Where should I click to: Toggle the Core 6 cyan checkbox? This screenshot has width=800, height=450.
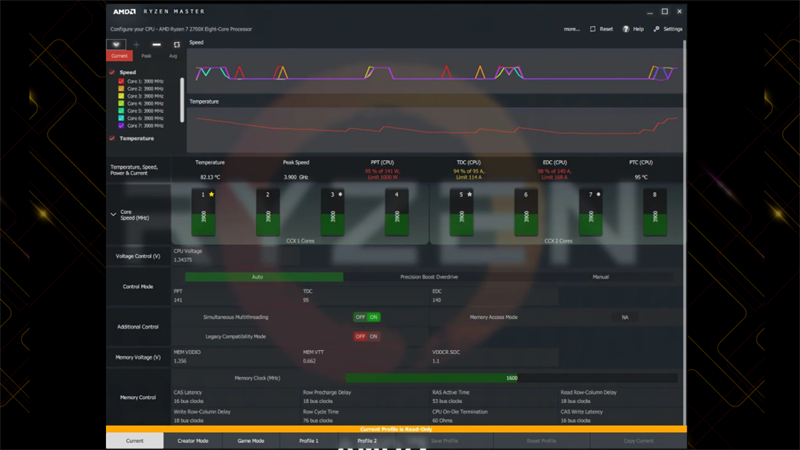click(121, 118)
